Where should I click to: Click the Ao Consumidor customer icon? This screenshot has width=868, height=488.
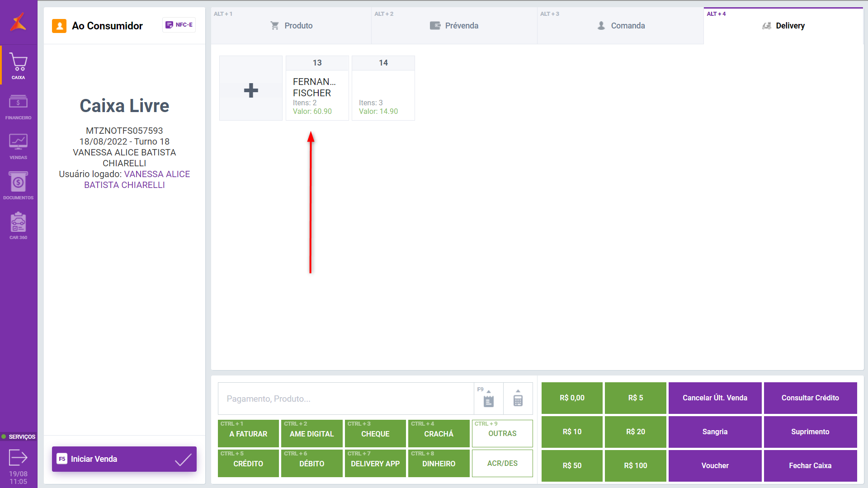pyautogui.click(x=59, y=26)
